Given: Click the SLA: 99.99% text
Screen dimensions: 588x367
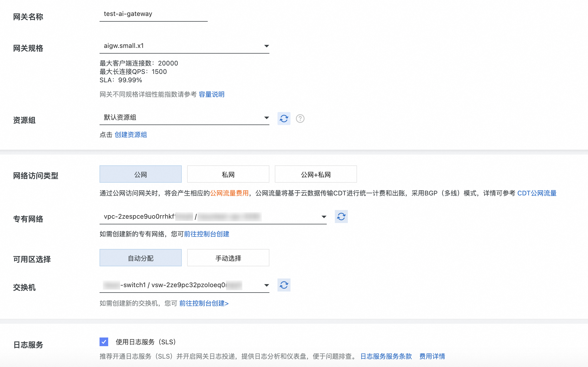Looking at the screenshot, I should [x=121, y=80].
